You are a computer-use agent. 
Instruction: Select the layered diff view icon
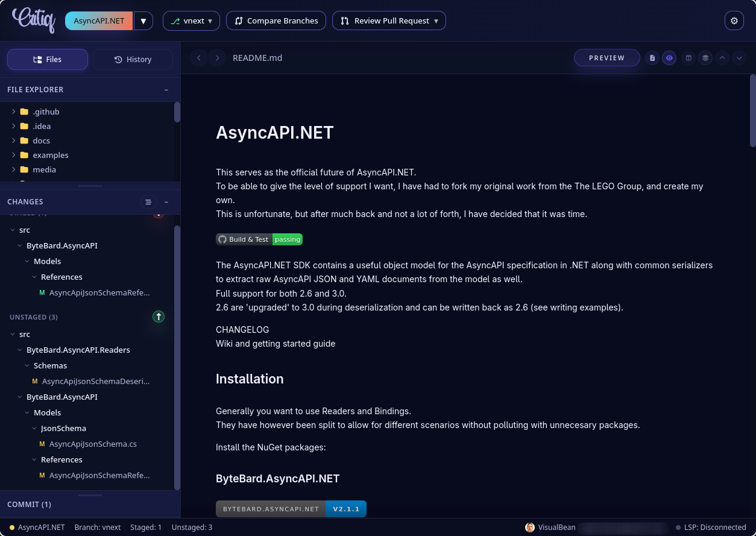pyautogui.click(x=705, y=58)
